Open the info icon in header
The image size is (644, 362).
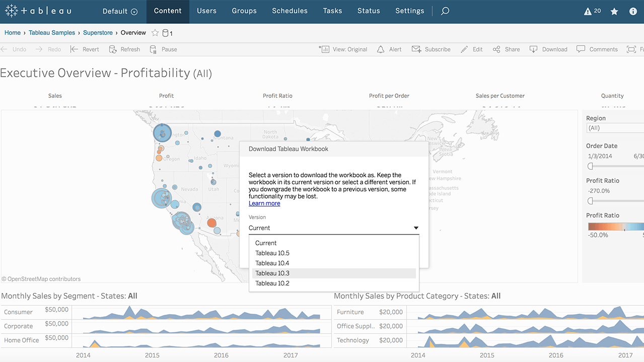633,11
